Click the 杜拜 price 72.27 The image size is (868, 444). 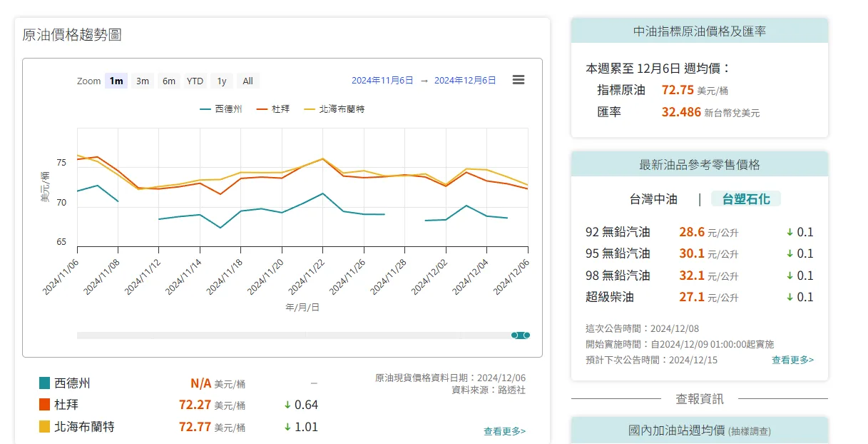pyautogui.click(x=195, y=405)
